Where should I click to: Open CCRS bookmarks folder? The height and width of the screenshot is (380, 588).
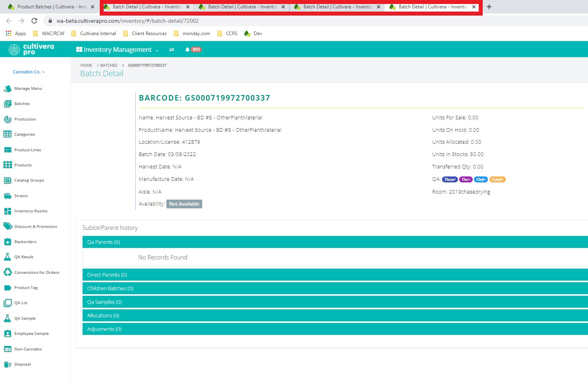[227, 34]
